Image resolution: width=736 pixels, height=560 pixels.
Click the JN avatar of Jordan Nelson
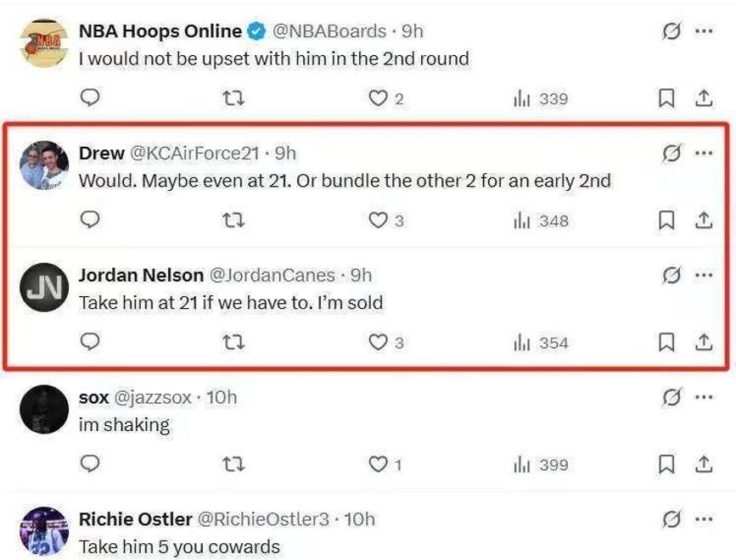[x=44, y=287]
